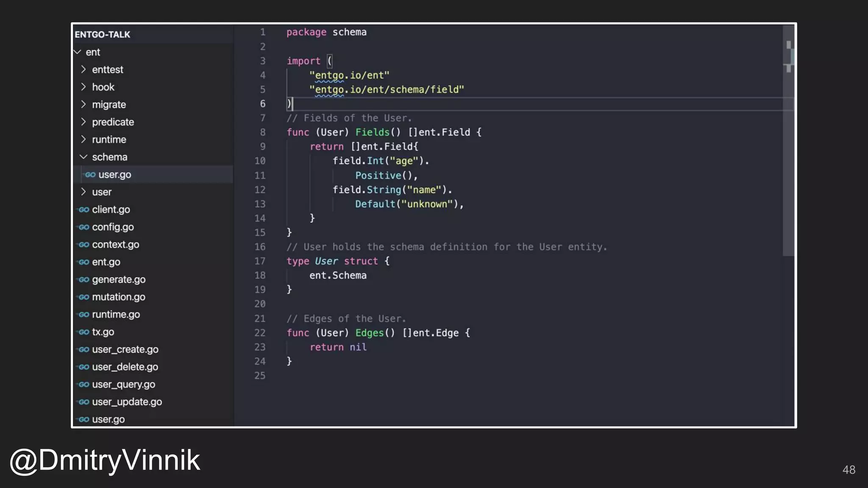Click Go file icon for mutation.go
868x488 pixels.
(83, 297)
